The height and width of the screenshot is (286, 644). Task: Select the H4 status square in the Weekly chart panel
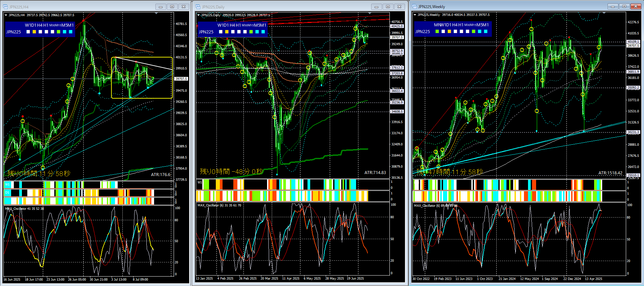point(456,31)
